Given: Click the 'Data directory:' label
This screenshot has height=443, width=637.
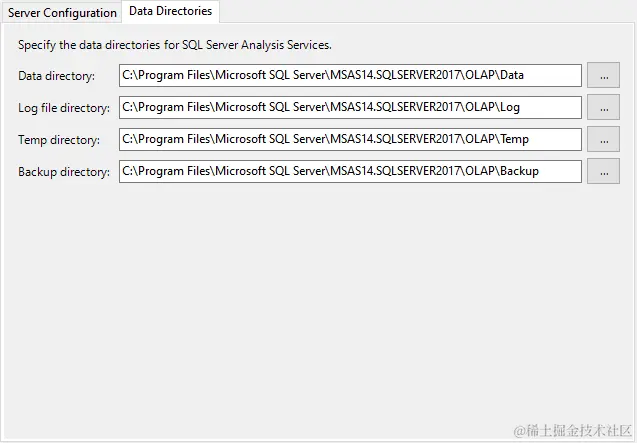Looking at the screenshot, I should click(56, 76).
